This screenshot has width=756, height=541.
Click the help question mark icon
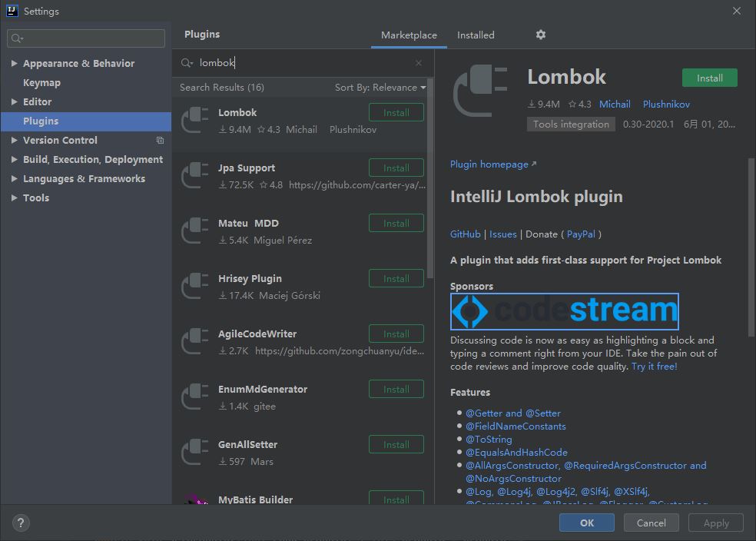[x=21, y=523]
